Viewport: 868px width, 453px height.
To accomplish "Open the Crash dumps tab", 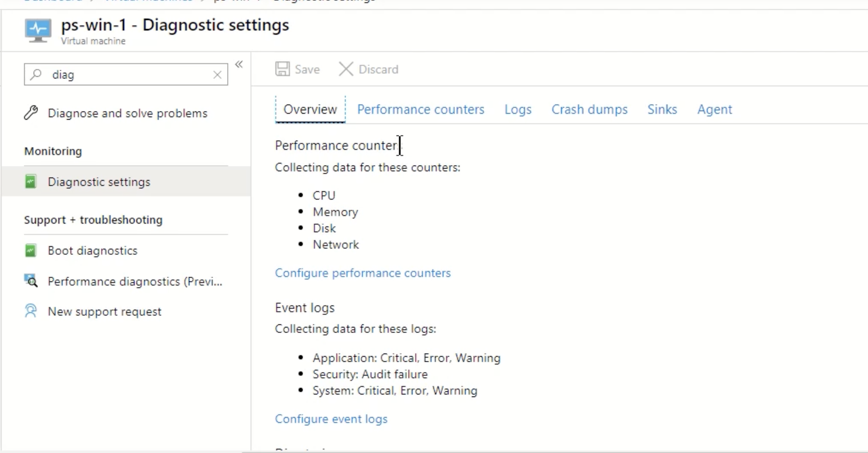I will point(589,110).
